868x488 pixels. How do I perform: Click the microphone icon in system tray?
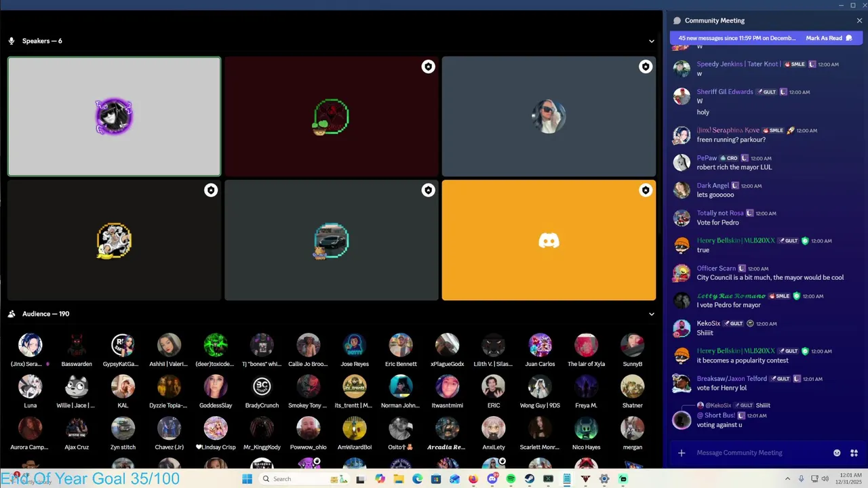tap(801, 479)
